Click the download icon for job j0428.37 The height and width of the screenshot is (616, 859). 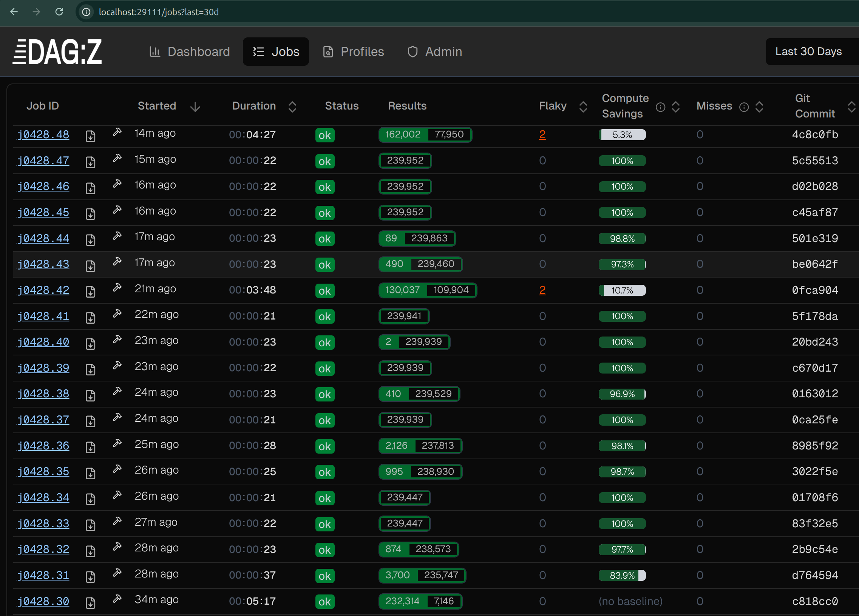click(90, 421)
